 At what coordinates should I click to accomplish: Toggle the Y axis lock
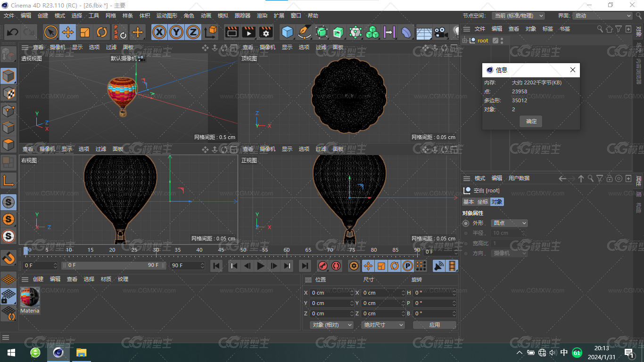coord(176,32)
